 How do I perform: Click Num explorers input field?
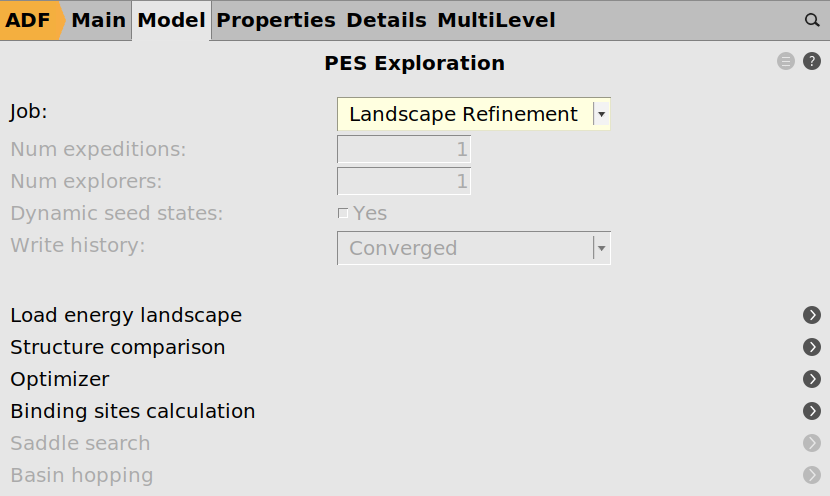coord(404,182)
